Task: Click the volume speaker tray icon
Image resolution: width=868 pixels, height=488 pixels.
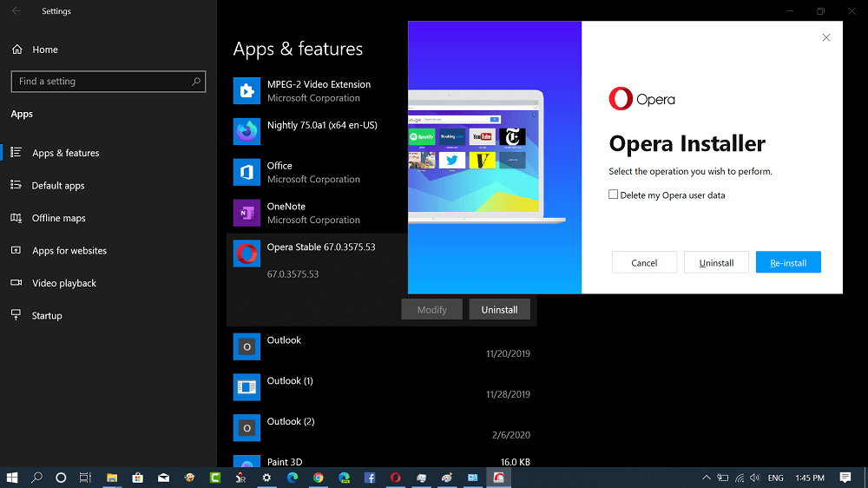Action: pyautogui.click(x=755, y=478)
